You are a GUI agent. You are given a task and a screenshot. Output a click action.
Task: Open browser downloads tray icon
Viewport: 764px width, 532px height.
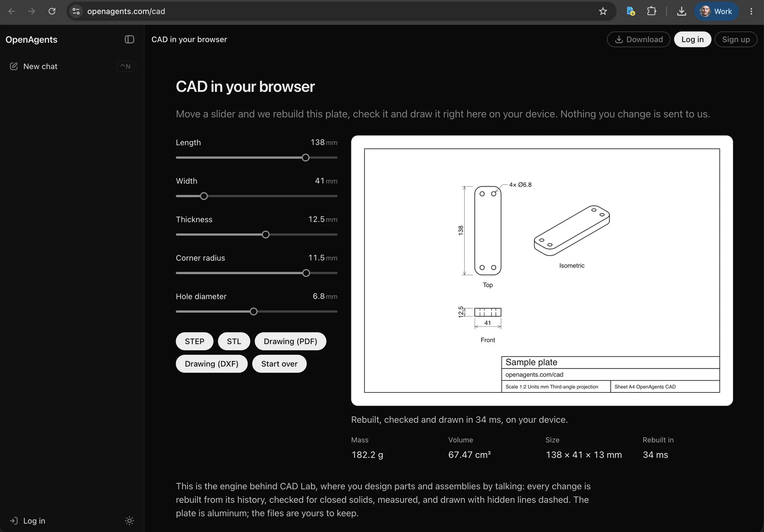click(x=682, y=11)
